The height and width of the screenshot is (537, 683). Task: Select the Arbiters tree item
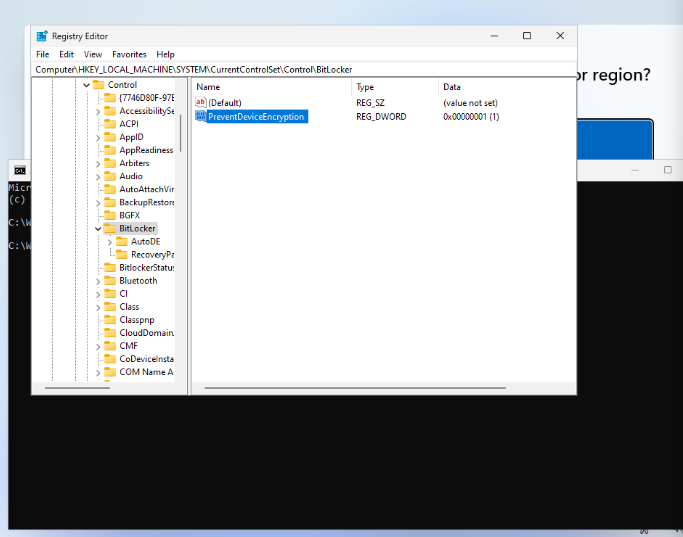coord(134,163)
